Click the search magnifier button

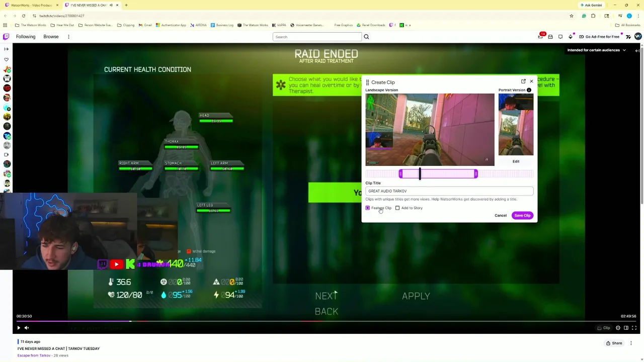click(366, 37)
